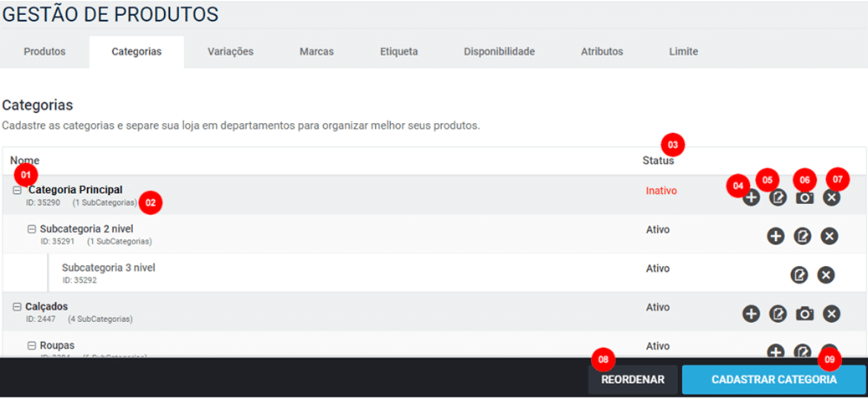Click the Status column header

tap(658, 161)
